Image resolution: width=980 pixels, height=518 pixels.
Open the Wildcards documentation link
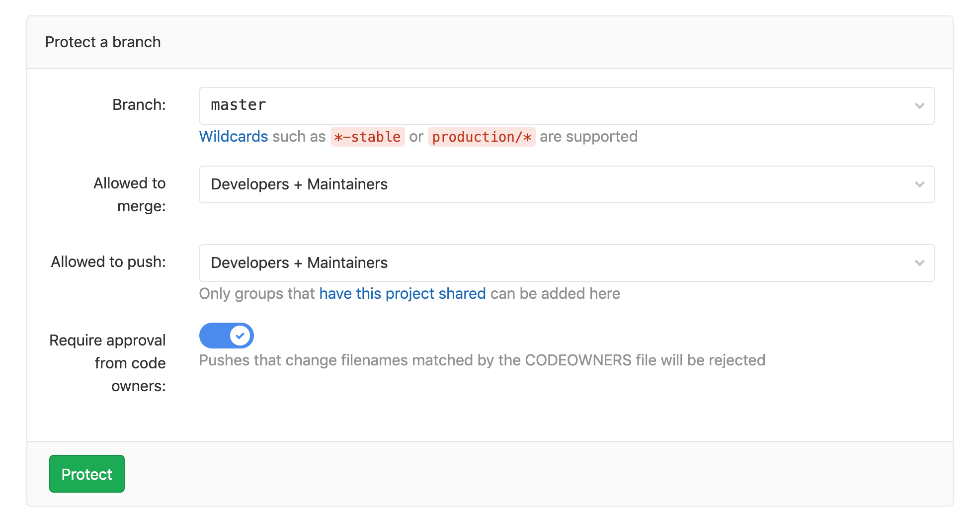click(x=233, y=136)
